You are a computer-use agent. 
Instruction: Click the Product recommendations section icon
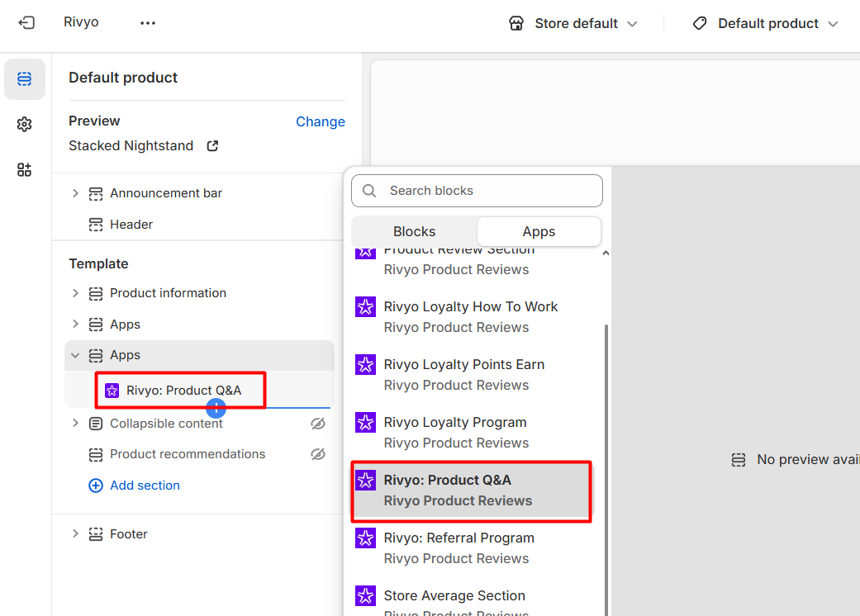(96, 454)
